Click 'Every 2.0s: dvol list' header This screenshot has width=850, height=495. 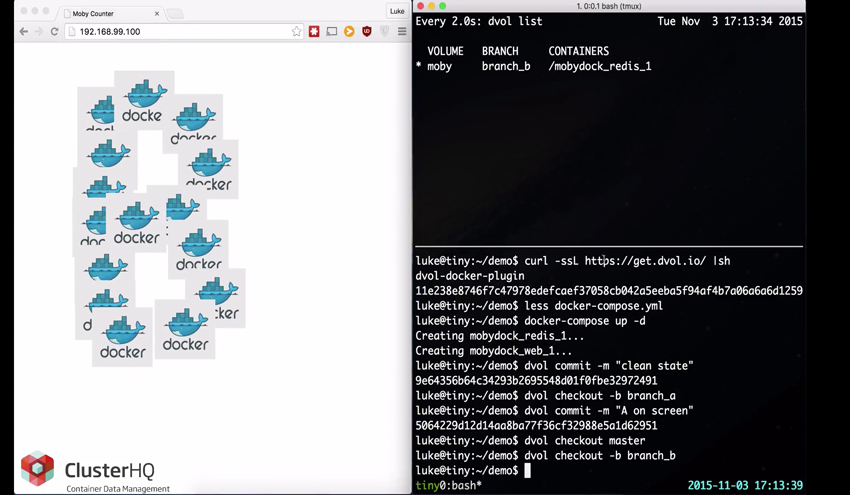pyautogui.click(x=479, y=21)
